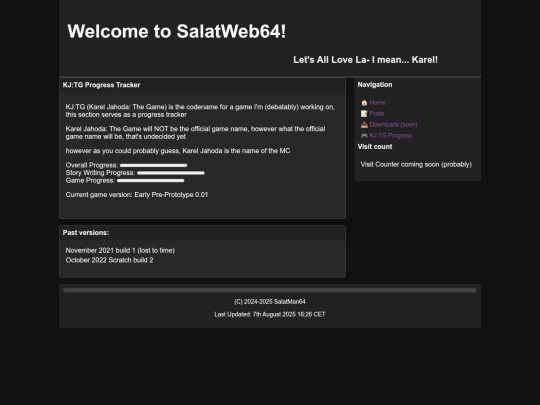Click the 'Past versions:' section title
The image size is (540, 405).
click(x=86, y=233)
